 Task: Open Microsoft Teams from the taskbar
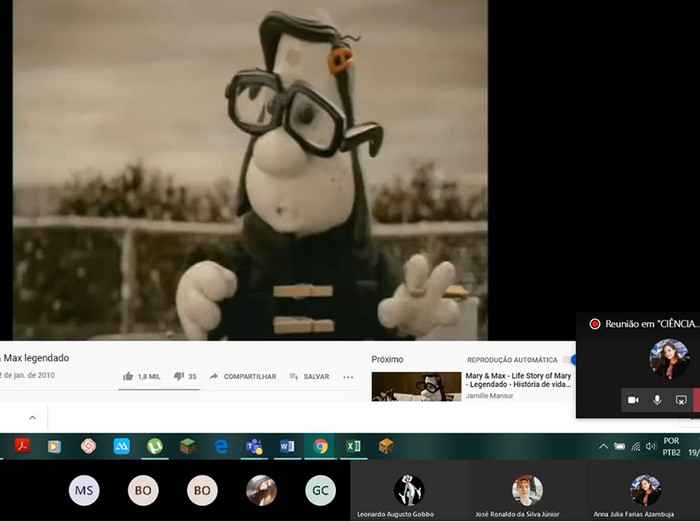(254, 446)
